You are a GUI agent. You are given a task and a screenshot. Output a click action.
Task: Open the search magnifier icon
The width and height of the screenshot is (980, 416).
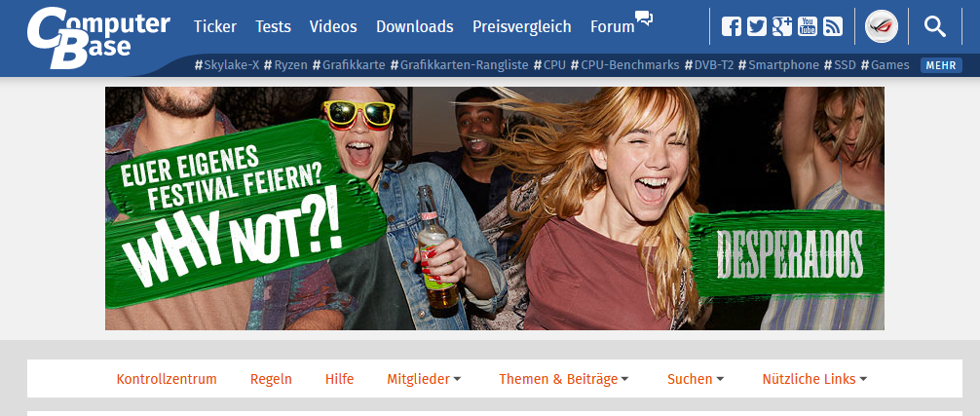(x=935, y=26)
